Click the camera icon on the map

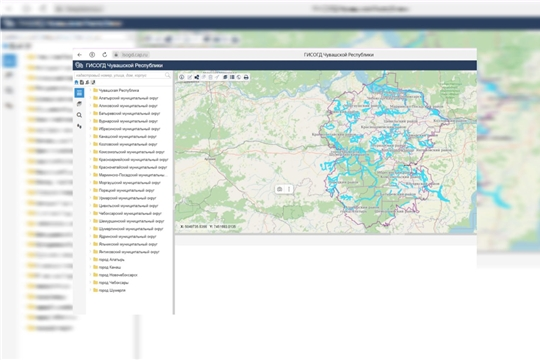tap(280, 189)
